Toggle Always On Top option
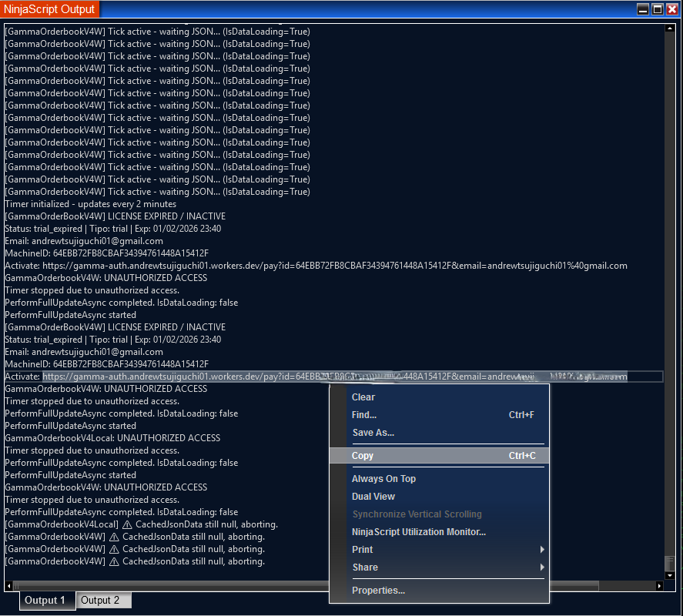The width and height of the screenshot is (683, 616). (x=383, y=479)
